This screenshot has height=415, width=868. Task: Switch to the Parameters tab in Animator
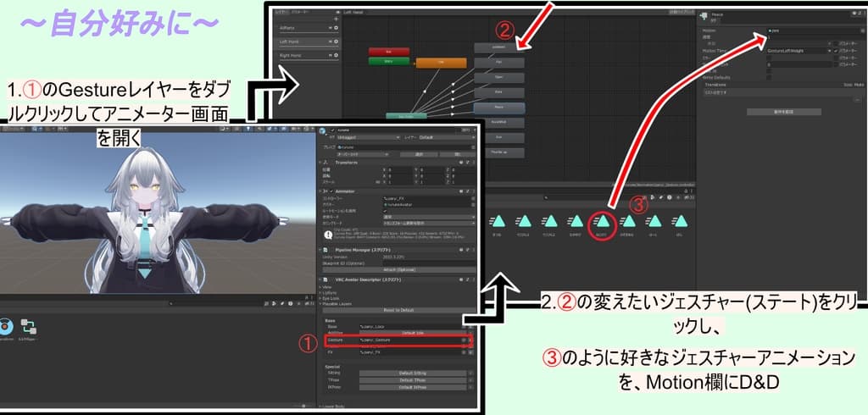tap(300, 12)
